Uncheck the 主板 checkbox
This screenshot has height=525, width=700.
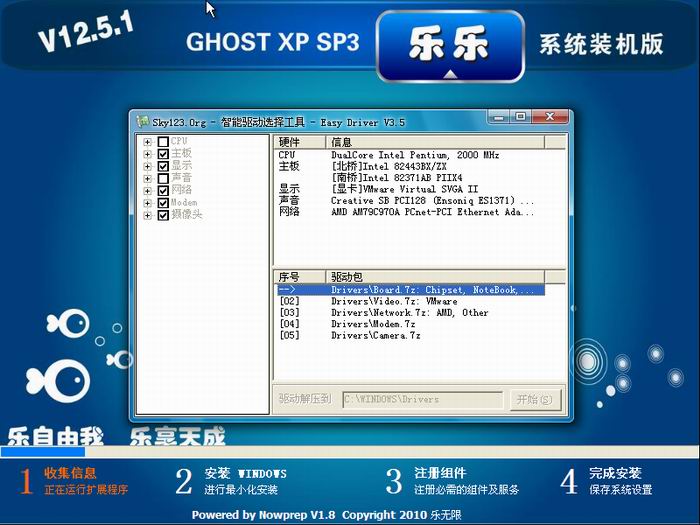[163, 154]
